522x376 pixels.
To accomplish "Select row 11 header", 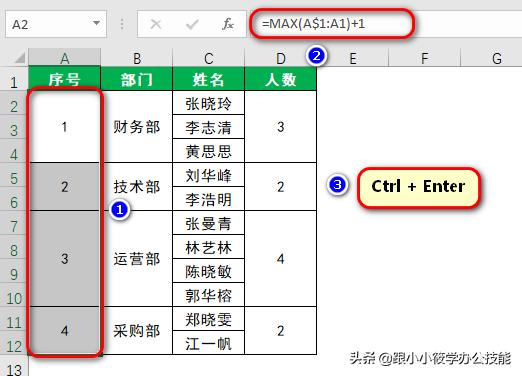I will point(14,319).
